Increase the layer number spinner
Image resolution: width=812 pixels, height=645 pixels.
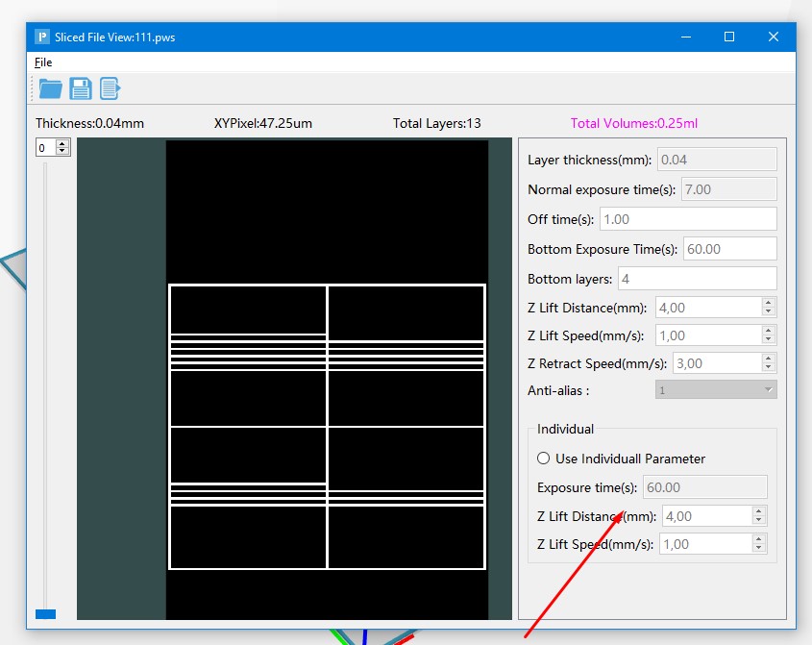[x=63, y=143]
